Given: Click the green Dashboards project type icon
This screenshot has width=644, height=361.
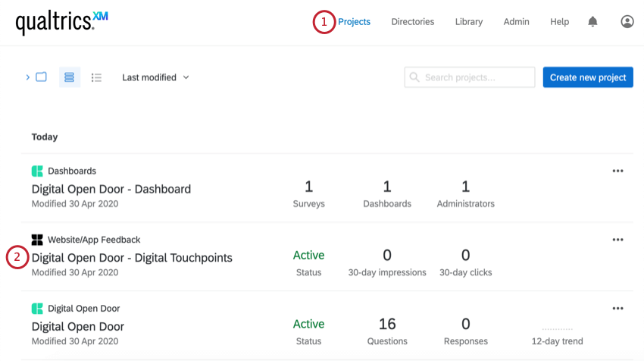Looking at the screenshot, I should click(37, 171).
